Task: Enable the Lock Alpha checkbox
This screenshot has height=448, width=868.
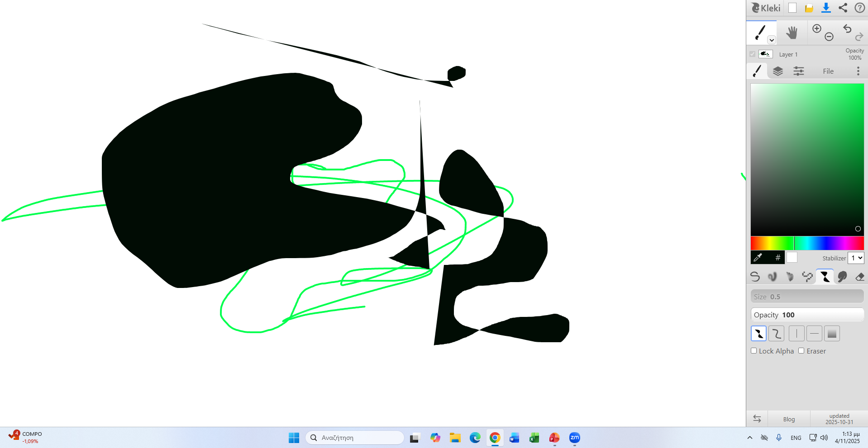Action: [754, 351]
